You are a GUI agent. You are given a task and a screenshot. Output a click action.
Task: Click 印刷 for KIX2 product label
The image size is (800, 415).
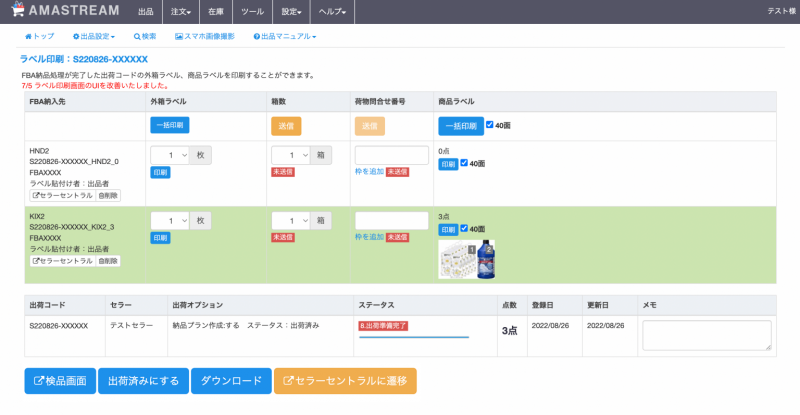pos(448,230)
